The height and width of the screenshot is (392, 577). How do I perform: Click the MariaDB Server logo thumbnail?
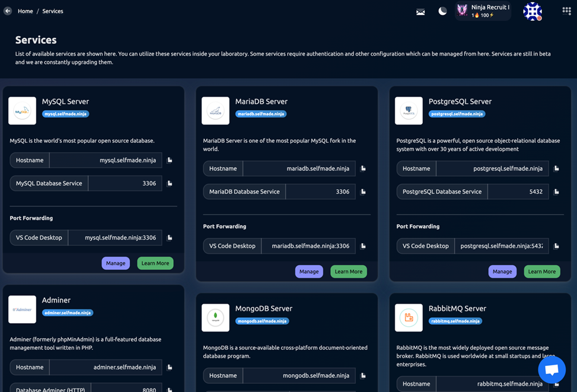[216, 111]
